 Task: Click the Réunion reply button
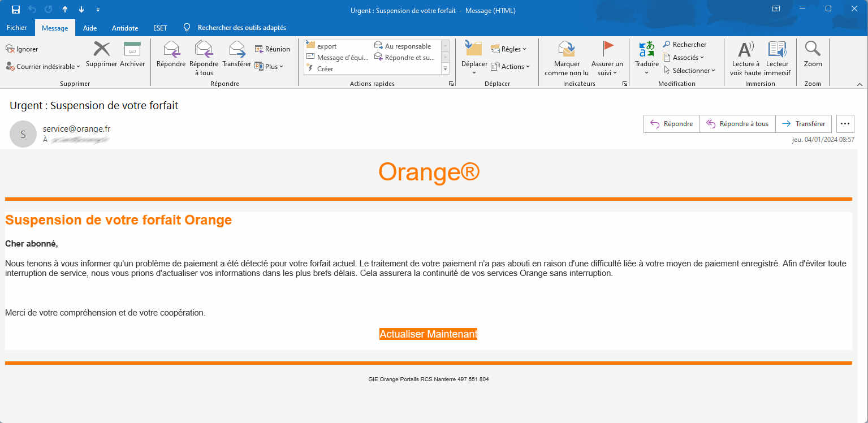click(273, 49)
